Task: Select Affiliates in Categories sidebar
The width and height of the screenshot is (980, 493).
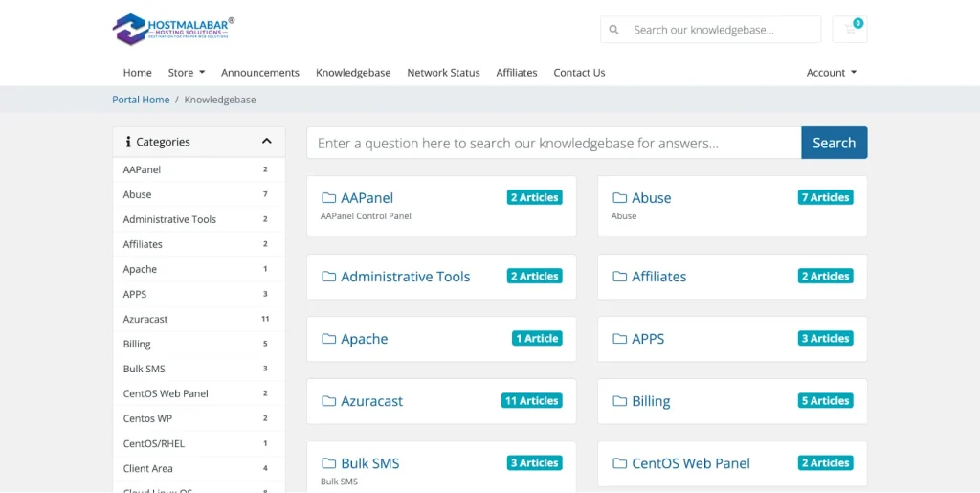Action: 199,244
